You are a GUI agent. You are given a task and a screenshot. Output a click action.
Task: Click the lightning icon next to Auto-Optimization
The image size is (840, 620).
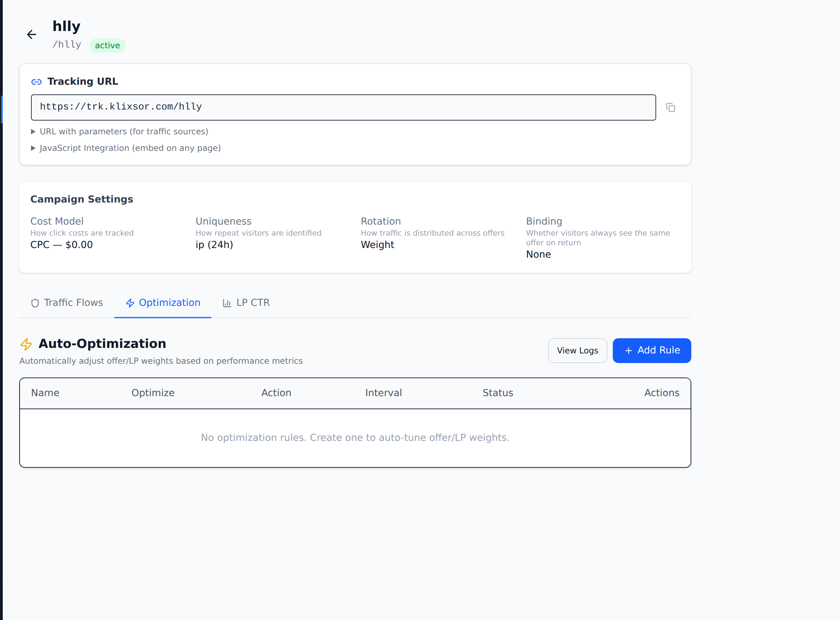26,344
